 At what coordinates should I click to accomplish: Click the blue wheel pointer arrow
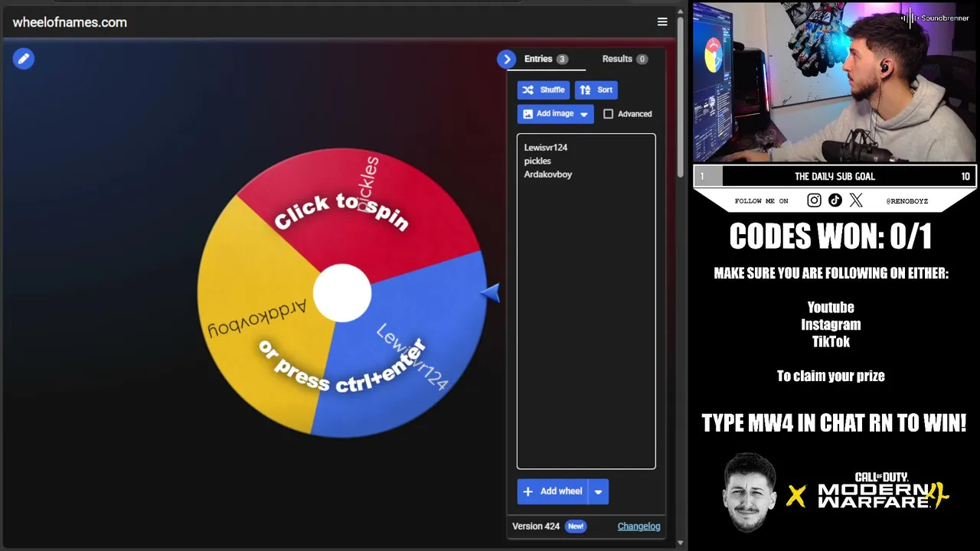tap(490, 292)
